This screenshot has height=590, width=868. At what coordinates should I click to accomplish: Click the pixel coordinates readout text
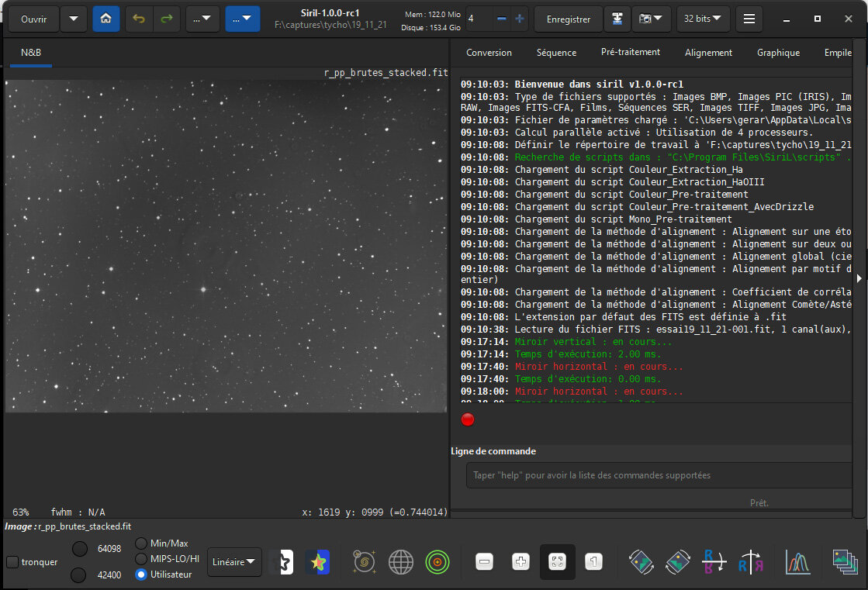(x=375, y=512)
